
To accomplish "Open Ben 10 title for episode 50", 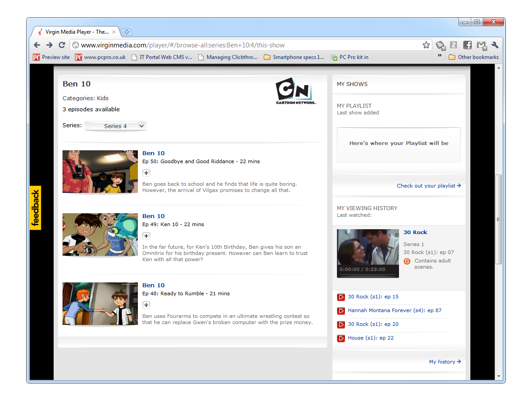I will coord(153,153).
